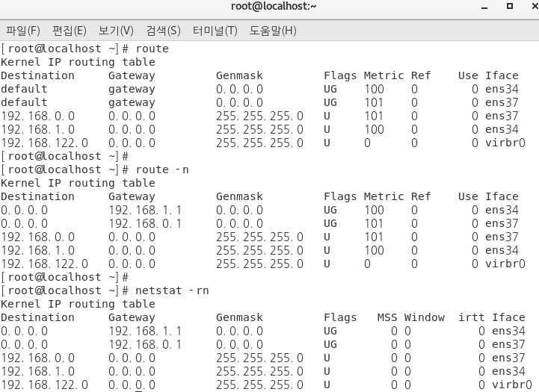Click 'virbr0' in the netstat -rn output
The height and width of the screenshot is (392, 539).
click(x=512, y=385)
